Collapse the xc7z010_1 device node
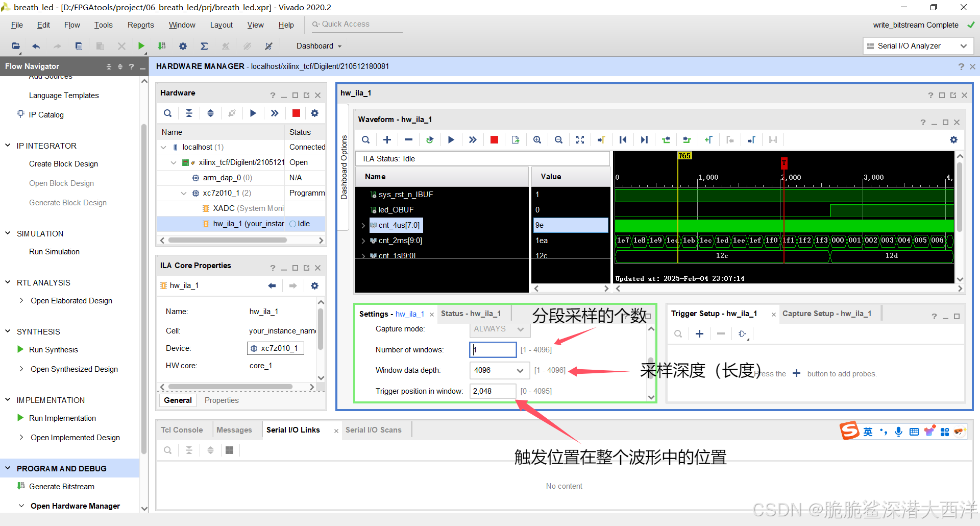This screenshot has width=980, height=526. pyautogui.click(x=184, y=193)
